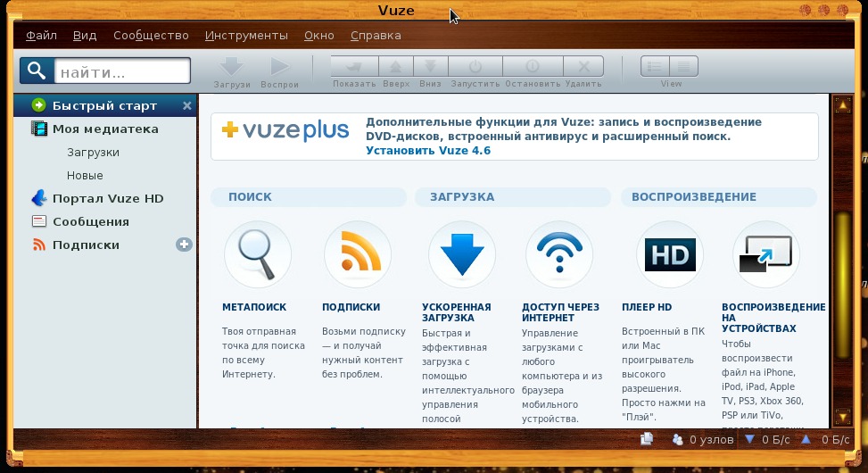Open the ДОСТУП ЧЕРЕЗ ИНТЕРНЕТ heading link
868x473 pixels.
560,312
